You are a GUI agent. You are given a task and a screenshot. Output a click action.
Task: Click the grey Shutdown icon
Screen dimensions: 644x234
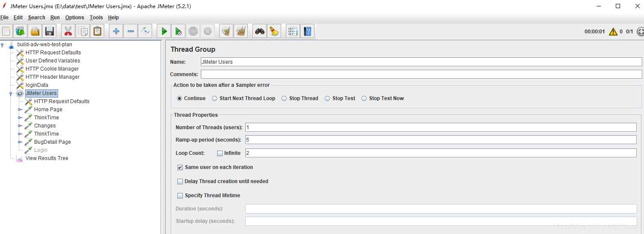tap(208, 31)
